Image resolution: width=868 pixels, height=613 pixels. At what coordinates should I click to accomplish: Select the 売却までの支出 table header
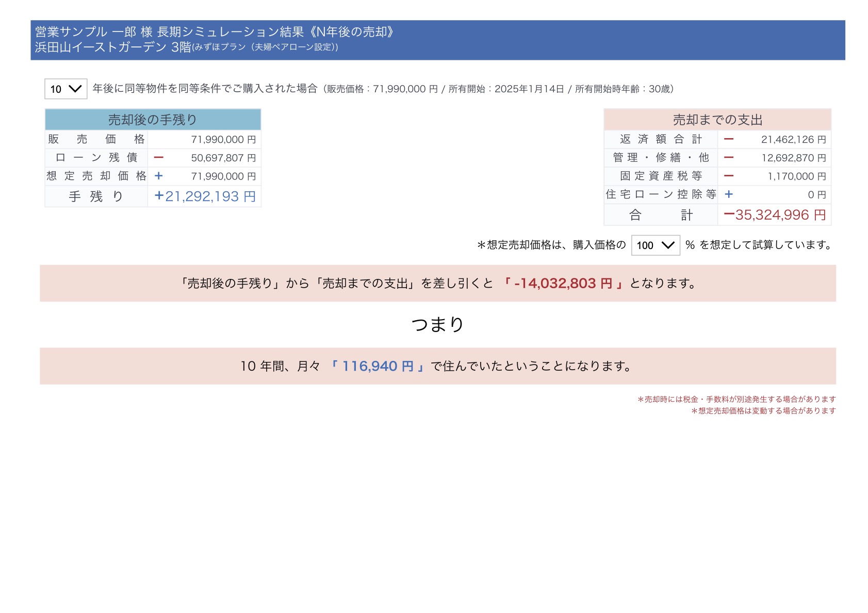click(717, 119)
